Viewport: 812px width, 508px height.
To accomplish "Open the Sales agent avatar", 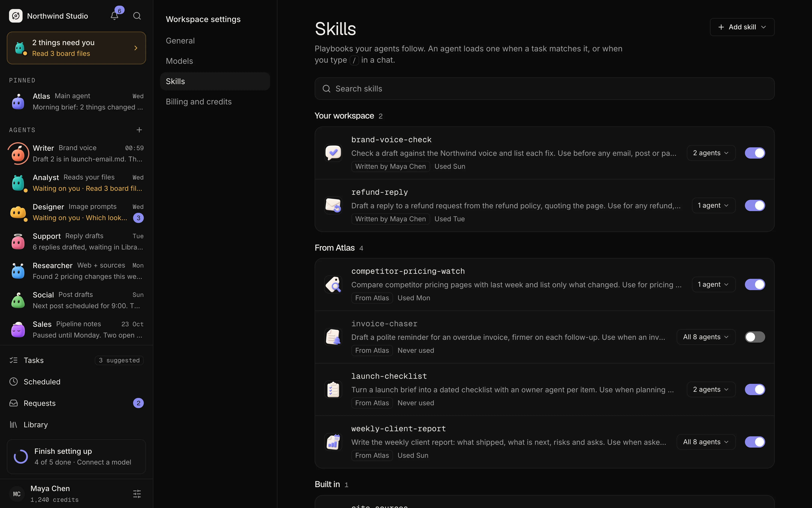I will 18,330.
